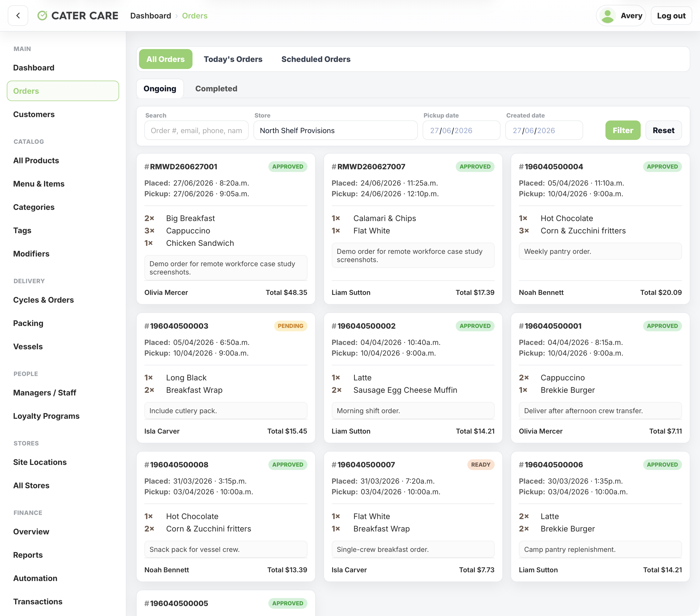Open the Created date picker
Image resolution: width=700 pixels, height=616 pixels.
pos(544,130)
